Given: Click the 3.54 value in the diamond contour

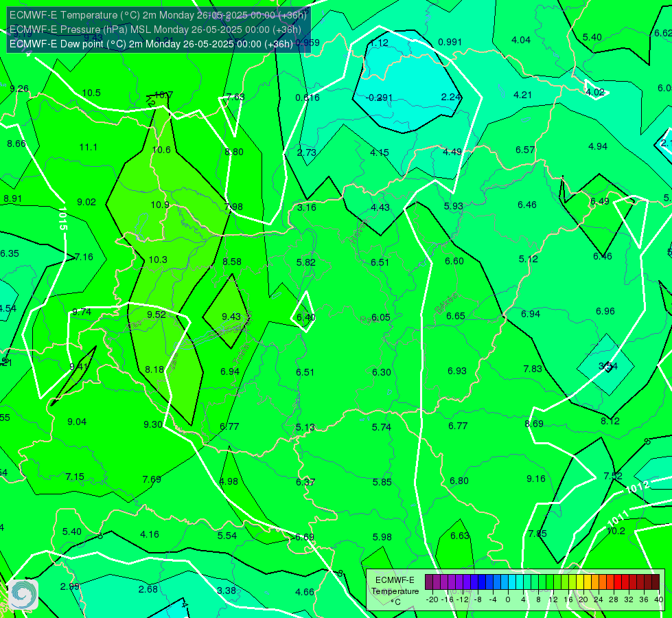Looking at the screenshot, I should tap(608, 366).
